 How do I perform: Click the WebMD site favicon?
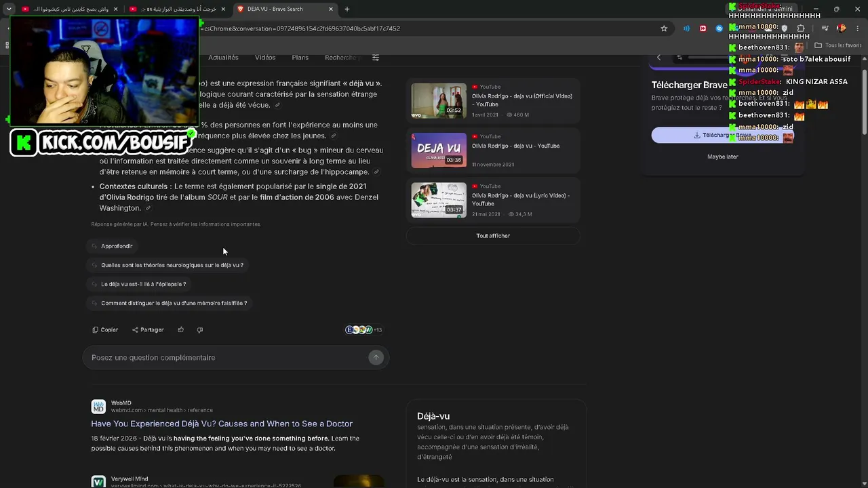pos(98,406)
